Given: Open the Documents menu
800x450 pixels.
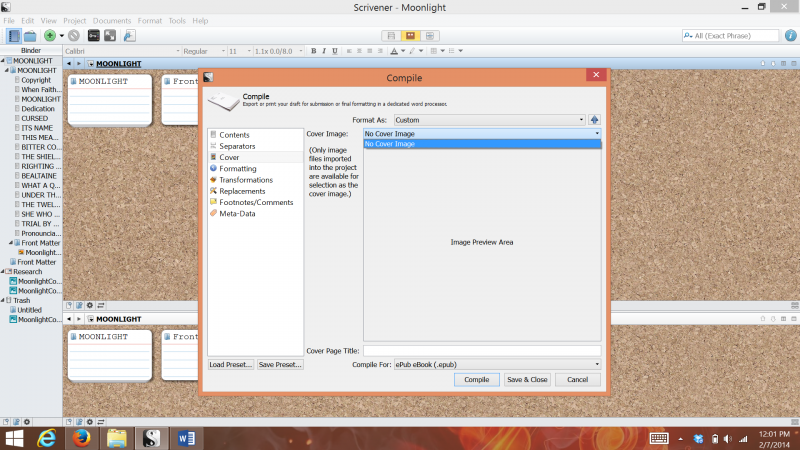Looking at the screenshot, I should (112, 21).
